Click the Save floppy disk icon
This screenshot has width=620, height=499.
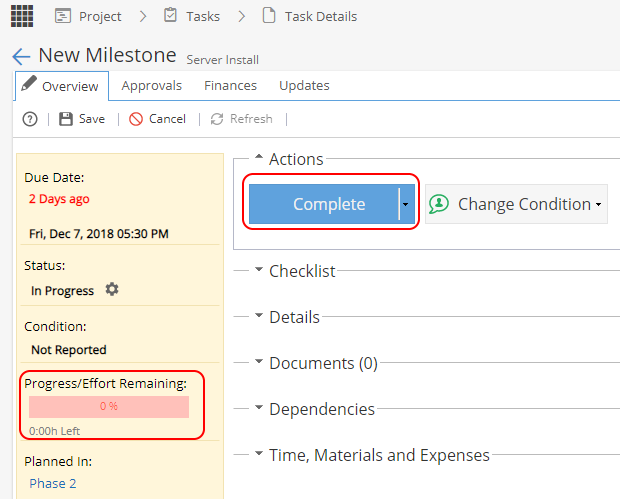tap(66, 119)
